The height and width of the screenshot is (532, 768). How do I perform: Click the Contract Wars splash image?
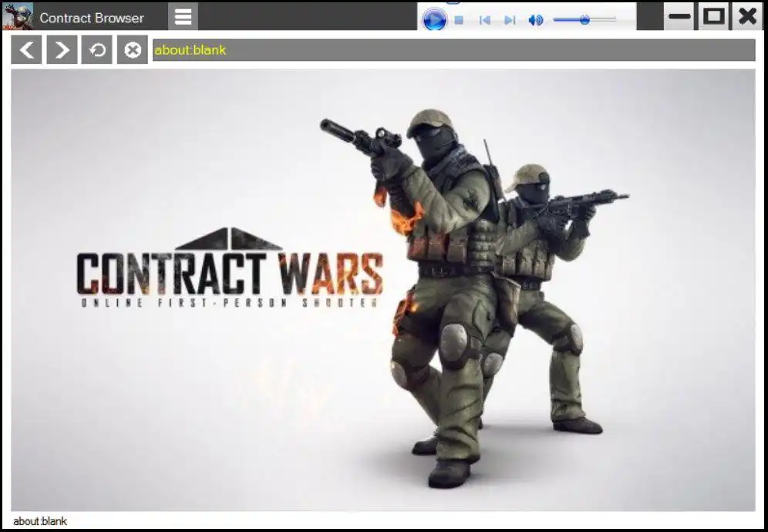pyautogui.click(x=383, y=290)
